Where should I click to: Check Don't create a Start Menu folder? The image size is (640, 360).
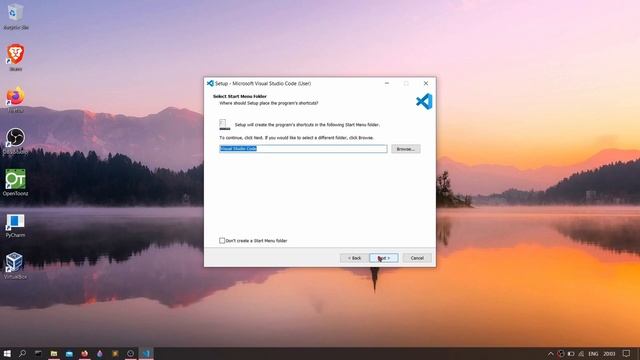[222, 241]
